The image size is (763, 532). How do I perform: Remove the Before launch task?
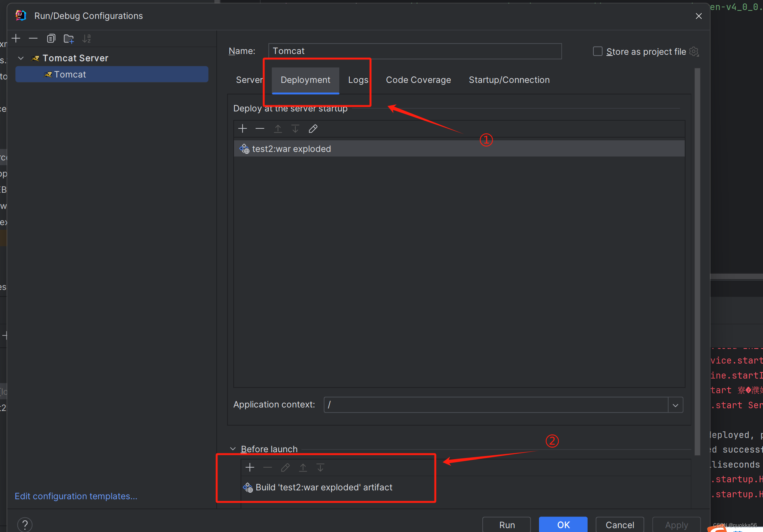pyautogui.click(x=268, y=468)
